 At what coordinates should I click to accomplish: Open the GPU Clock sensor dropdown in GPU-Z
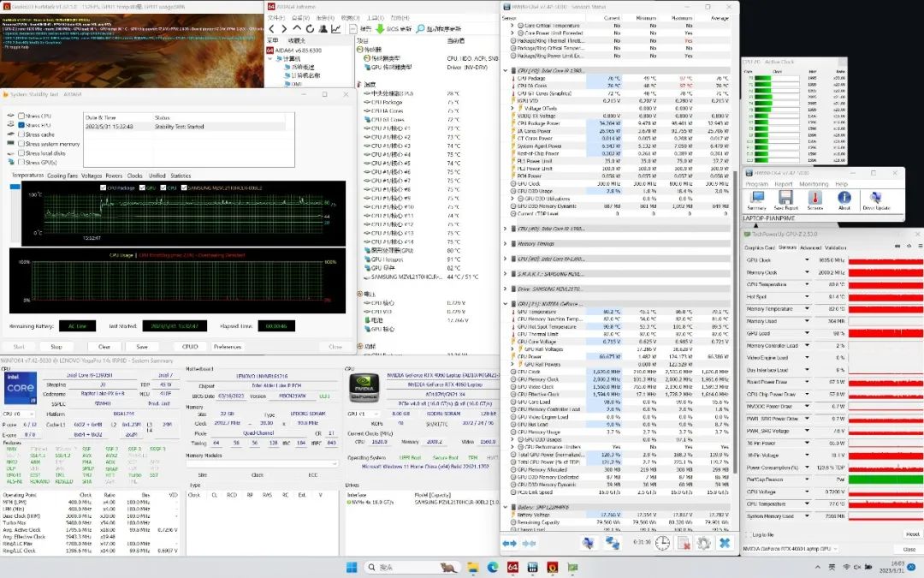808,259
